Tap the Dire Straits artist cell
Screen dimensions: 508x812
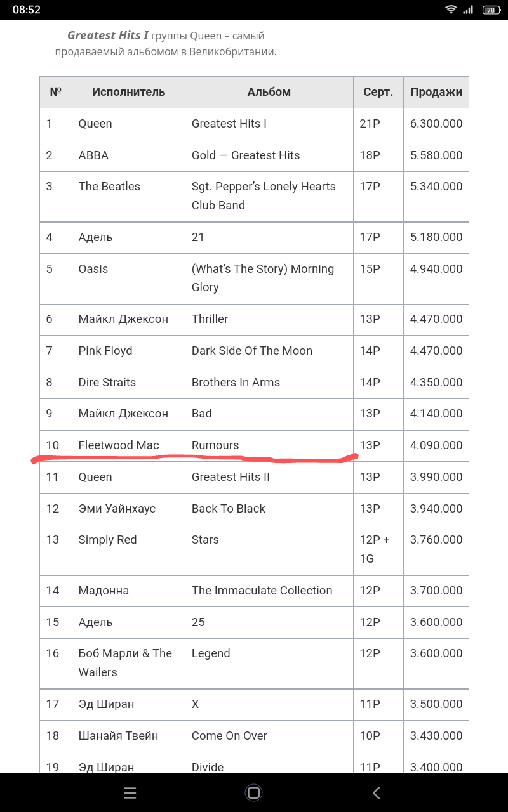(x=128, y=383)
